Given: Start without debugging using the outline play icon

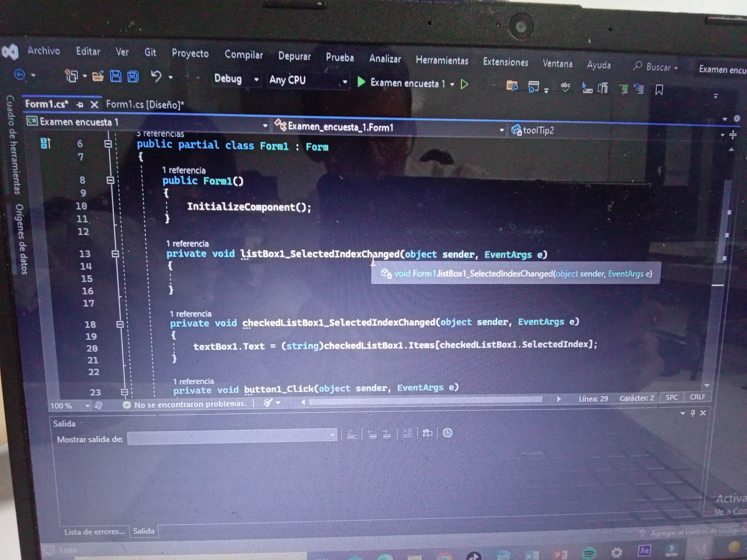Looking at the screenshot, I should pyautogui.click(x=464, y=84).
